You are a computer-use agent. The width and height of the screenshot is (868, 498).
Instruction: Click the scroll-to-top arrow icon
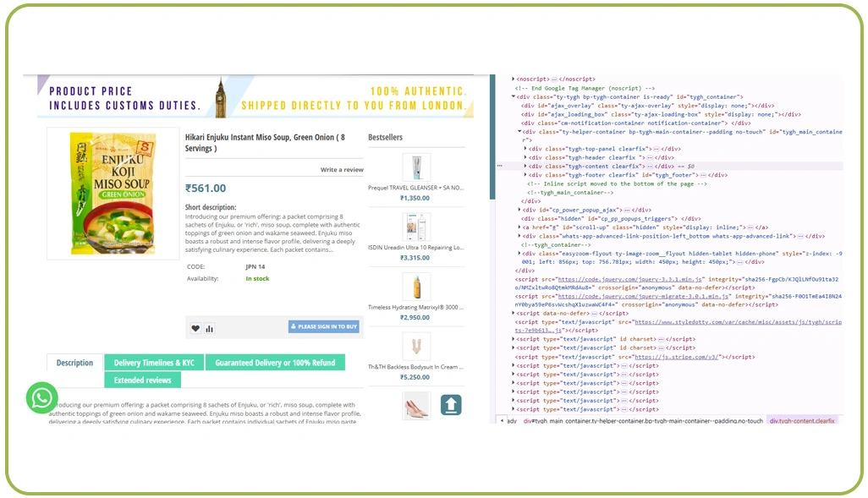[450, 405]
